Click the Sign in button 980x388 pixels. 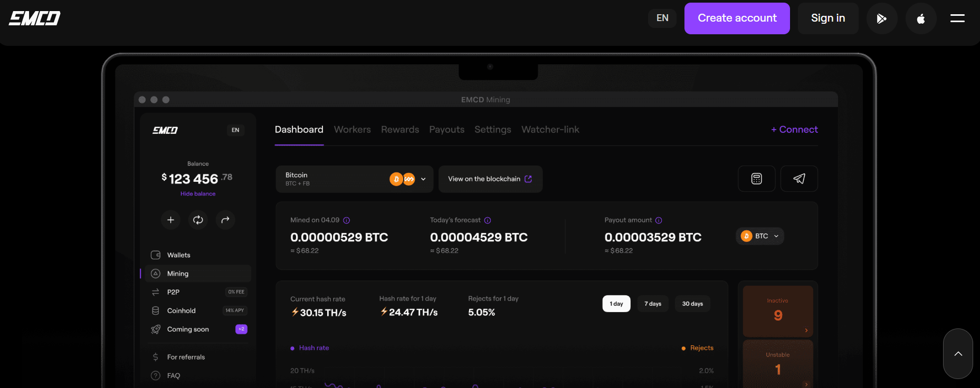[x=828, y=18]
